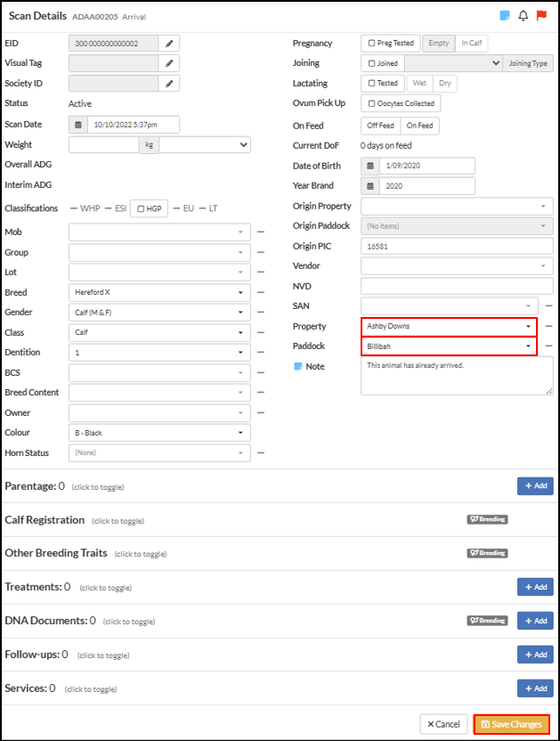Click the red flag icon in header

pos(541,16)
